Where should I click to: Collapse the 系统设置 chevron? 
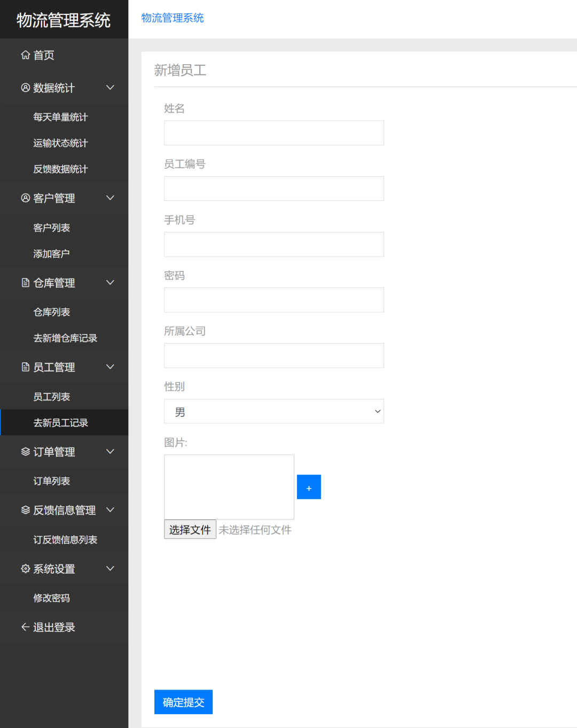pyautogui.click(x=110, y=569)
